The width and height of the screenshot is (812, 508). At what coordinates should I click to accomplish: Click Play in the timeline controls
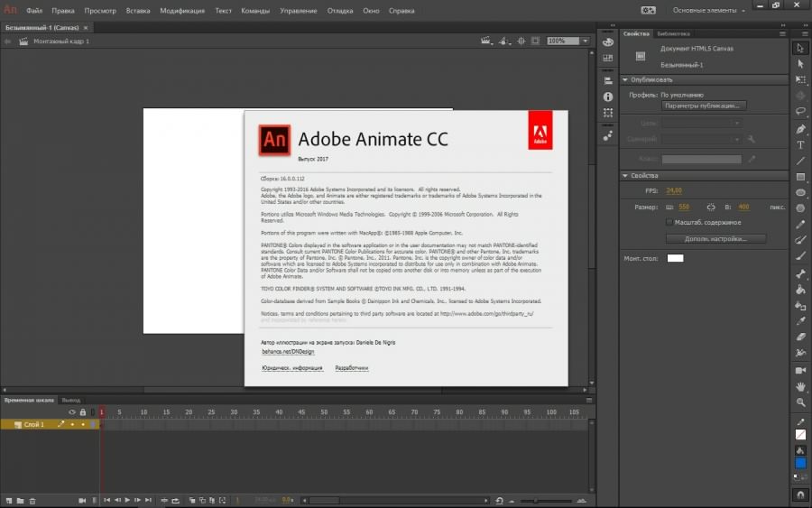coord(127,500)
